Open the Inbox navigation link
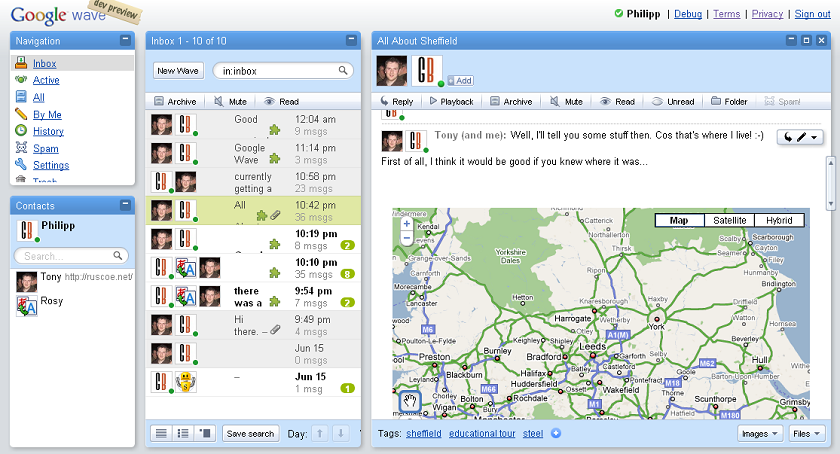Viewport: 840px width, 454px height. pyautogui.click(x=44, y=63)
